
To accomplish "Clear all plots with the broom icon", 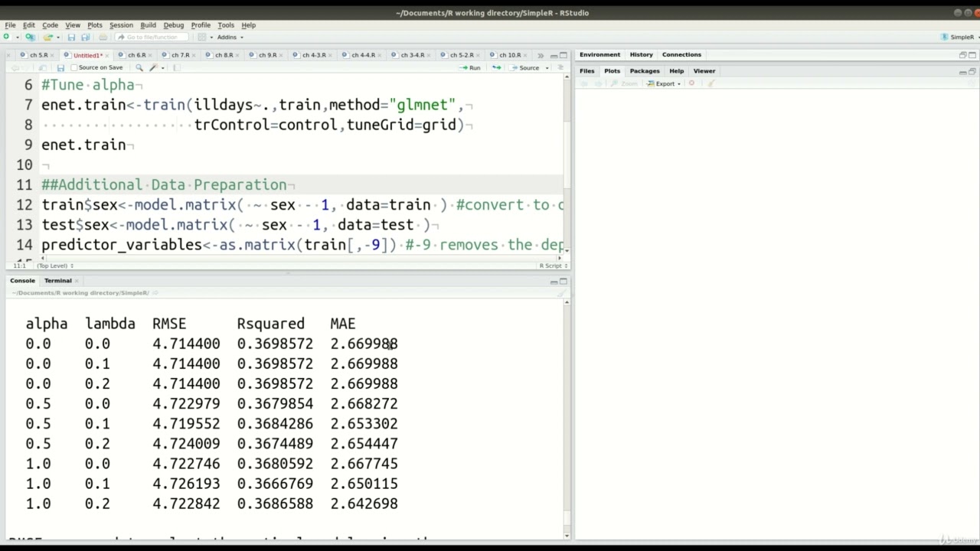I will (x=711, y=83).
